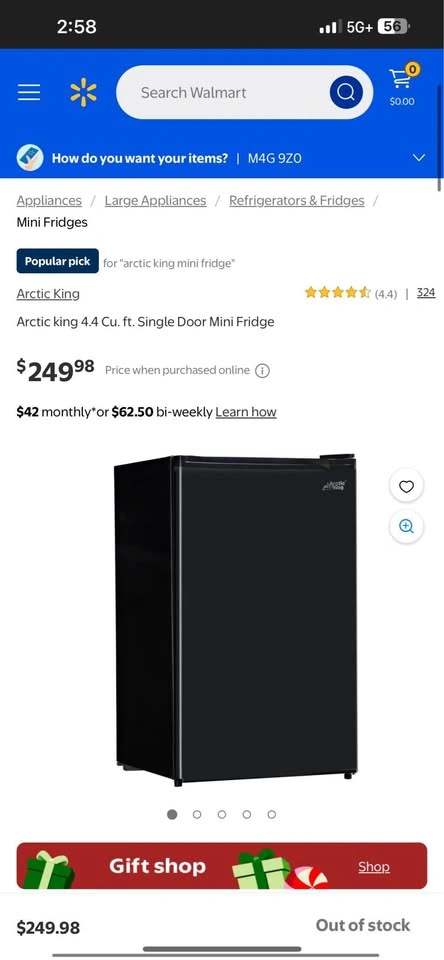Select the third image carousel dot
This screenshot has height=960, width=444.
pos(222,814)
